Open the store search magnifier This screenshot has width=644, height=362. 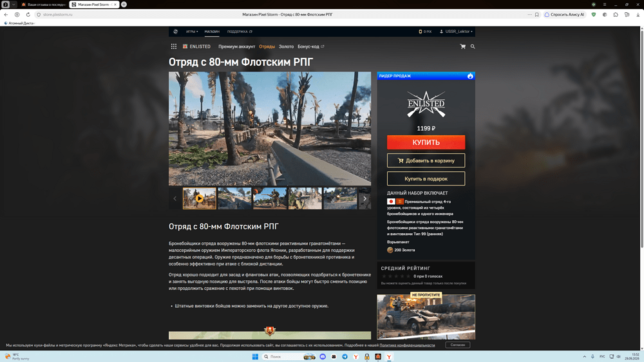[x=473, y=46]
